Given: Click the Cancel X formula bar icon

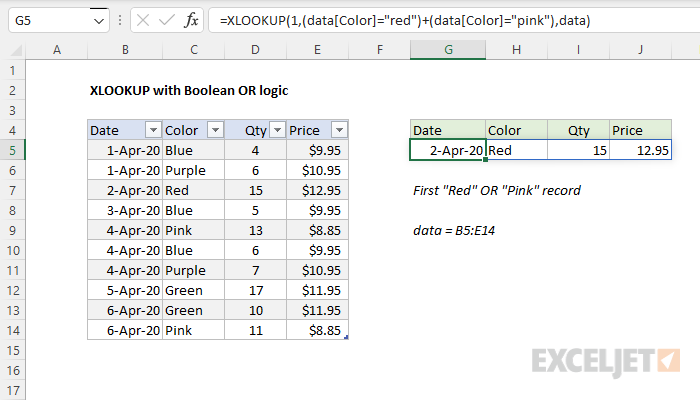Looking at the screenshot, I should 143,21.
